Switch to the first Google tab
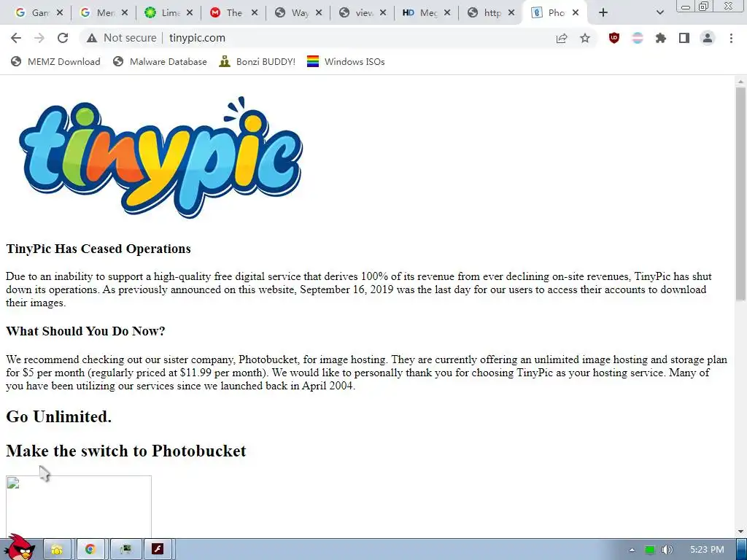This screenshot has height=560, width=747. 32,13
